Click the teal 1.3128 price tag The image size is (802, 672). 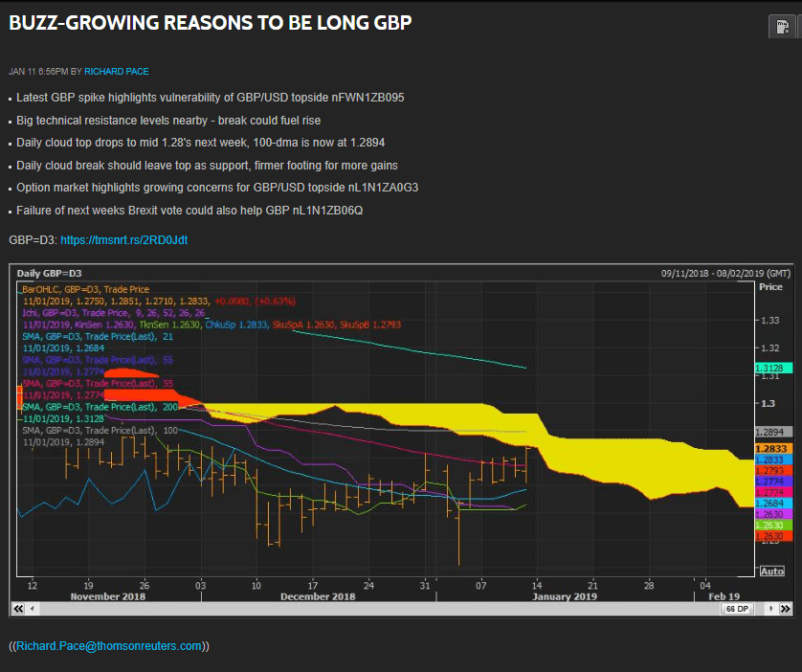click(774, 368)
